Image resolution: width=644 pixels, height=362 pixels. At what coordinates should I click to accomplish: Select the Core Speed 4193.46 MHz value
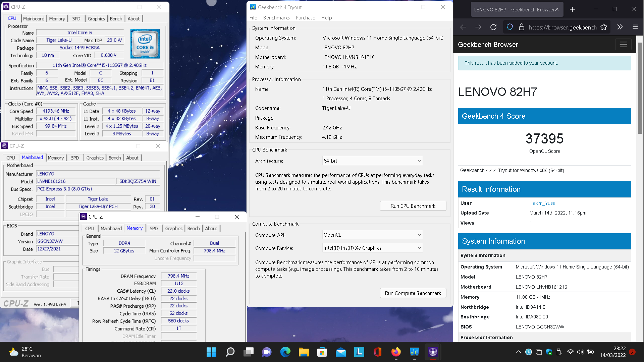click(x=56, y=111)
